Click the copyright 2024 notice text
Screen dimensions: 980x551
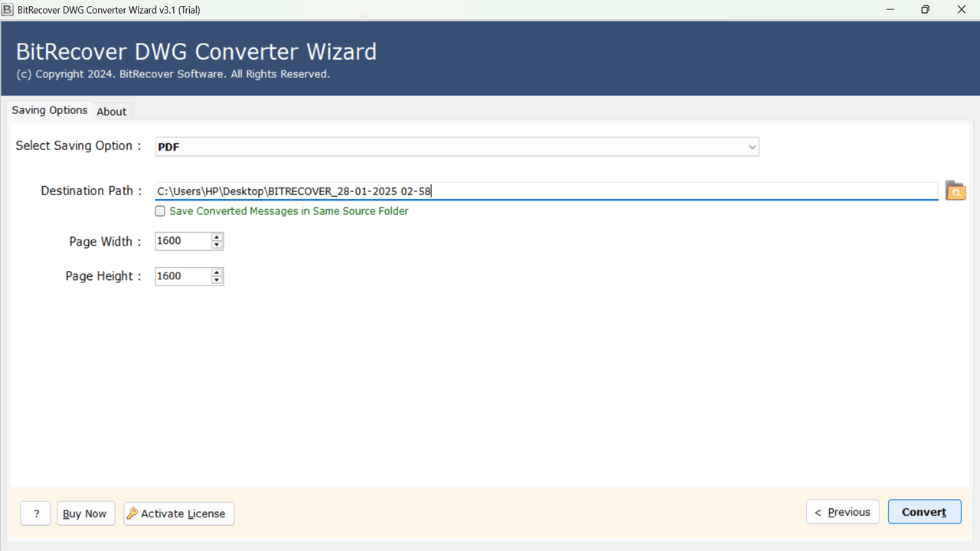[173, 74]
